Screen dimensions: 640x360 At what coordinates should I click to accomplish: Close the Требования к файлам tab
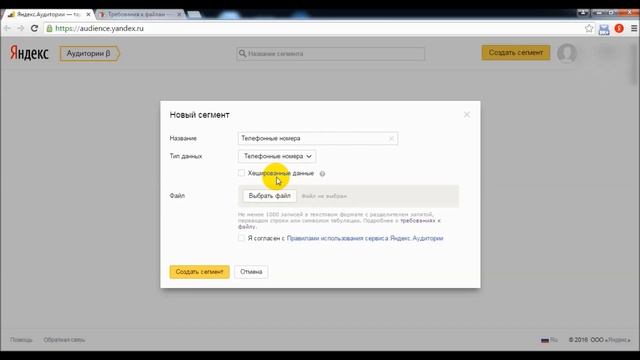[179, 14]
